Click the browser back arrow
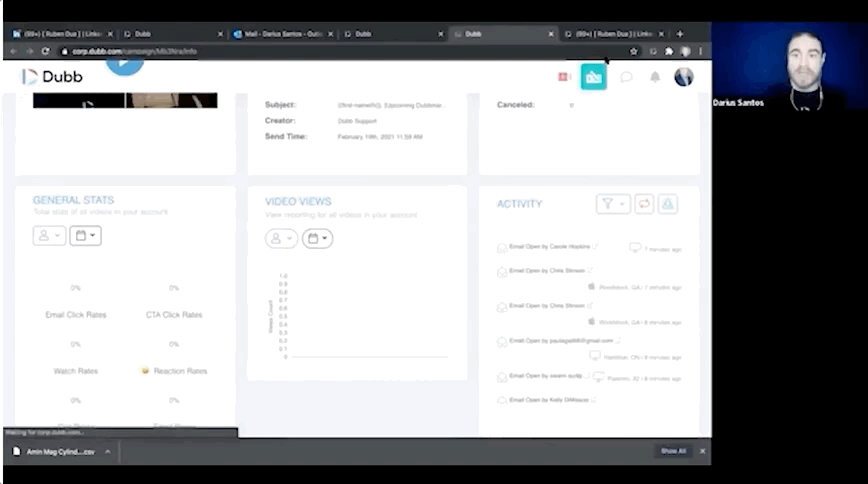The image size is (868, 484). tap(13, 51)
